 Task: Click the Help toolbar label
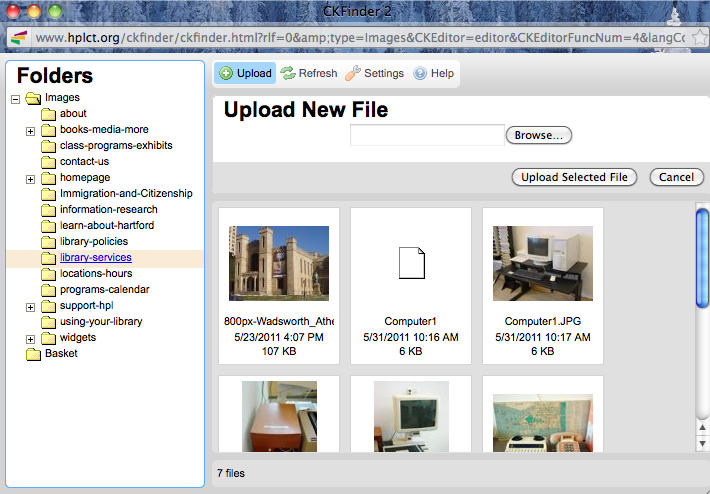pos(442,73)
